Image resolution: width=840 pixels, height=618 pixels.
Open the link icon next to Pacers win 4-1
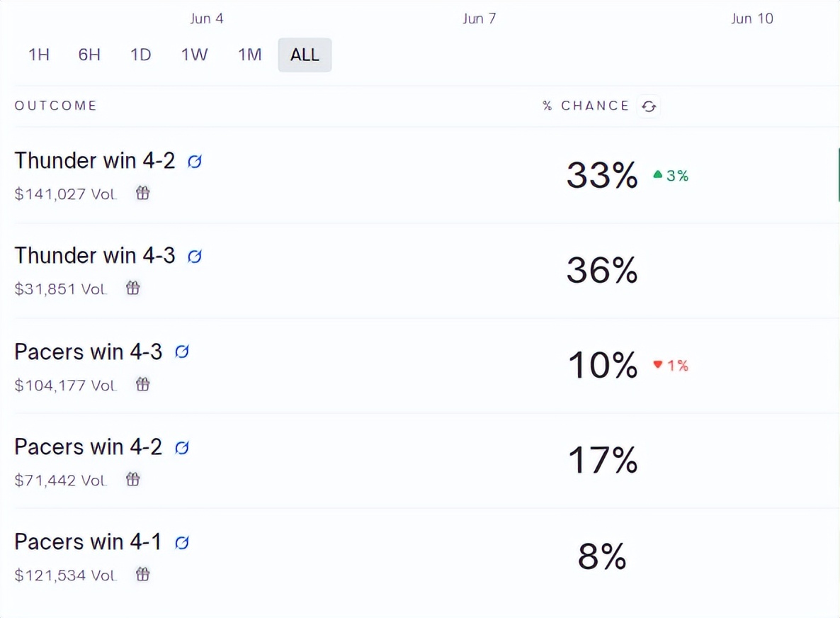pyautogui.click(x=181, y=542)
